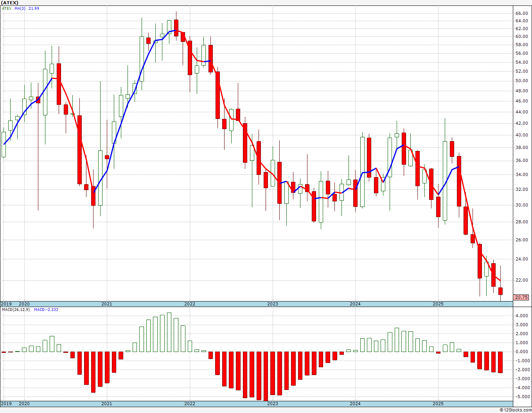
Task: Click the -1.000 MACD axis label
Action: click(x=522, y=361)
